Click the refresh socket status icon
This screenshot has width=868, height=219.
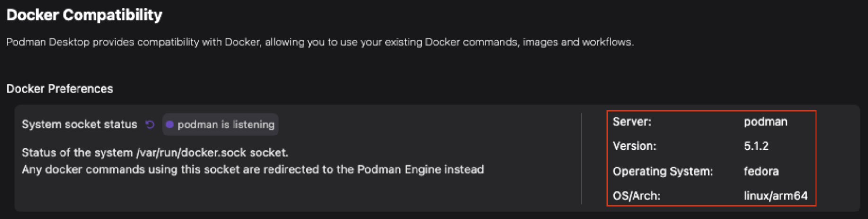[x=150, y=125]
